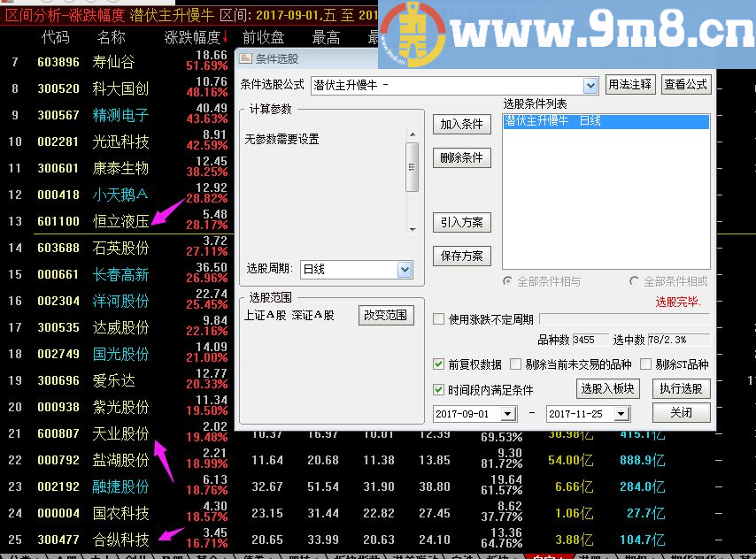Select the 全部条件相与 radio button

click(x=507, y=281)
